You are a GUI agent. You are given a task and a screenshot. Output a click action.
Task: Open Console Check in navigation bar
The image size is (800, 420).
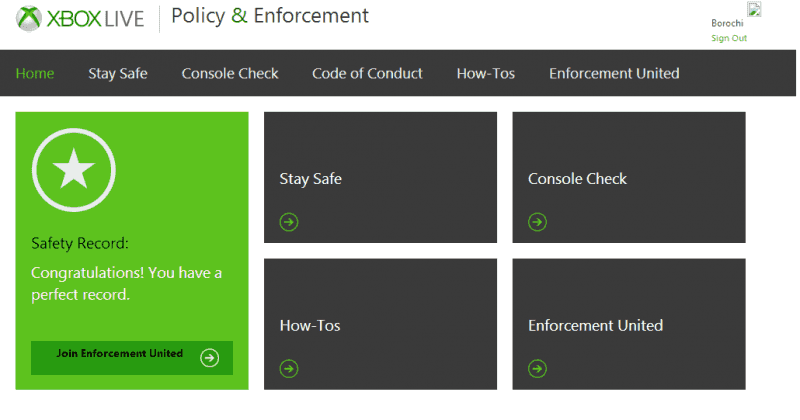click(x=230, y=73)
